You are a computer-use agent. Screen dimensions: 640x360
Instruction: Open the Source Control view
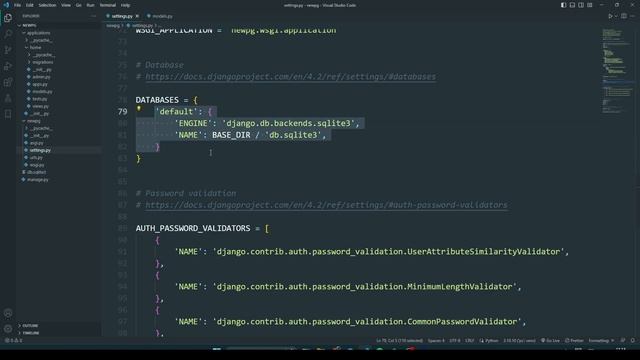[x=8, y=50]
